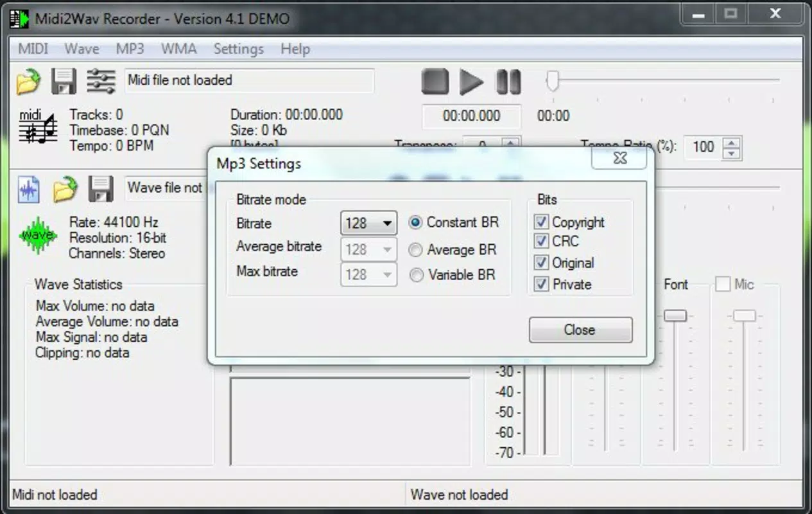Pause MIDI playback
This screenshot has width=812, height=514.
[x=508, y=82]
